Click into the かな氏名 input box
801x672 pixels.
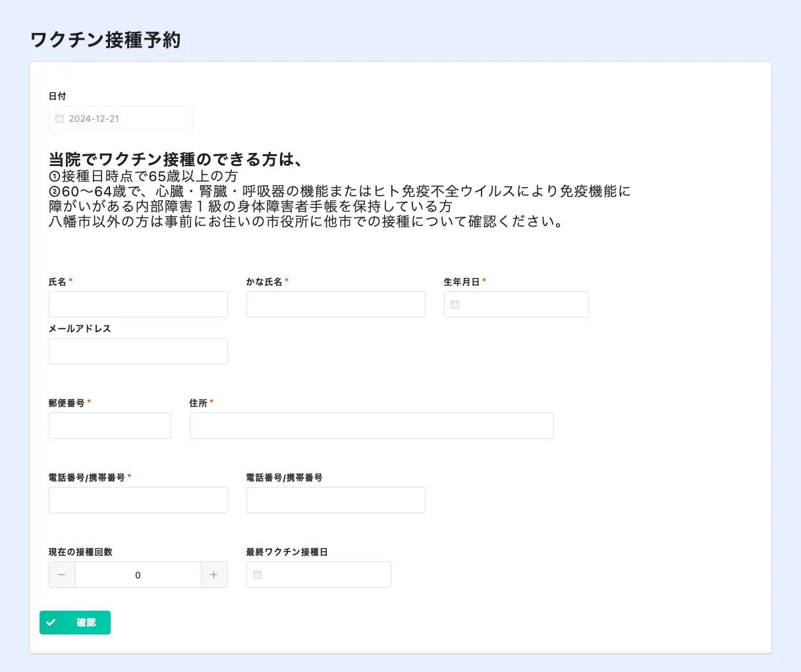pos(335,304)
